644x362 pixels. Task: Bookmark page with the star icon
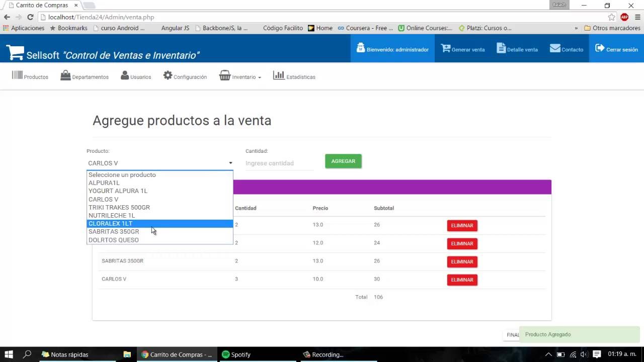click(611, 17)
